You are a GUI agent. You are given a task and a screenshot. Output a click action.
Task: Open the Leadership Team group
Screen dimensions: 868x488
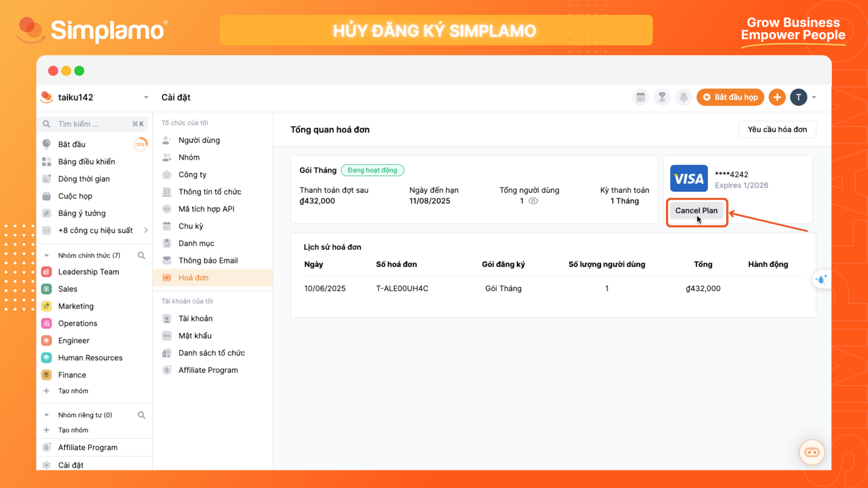pyautogui.click(x=89, y=272)
